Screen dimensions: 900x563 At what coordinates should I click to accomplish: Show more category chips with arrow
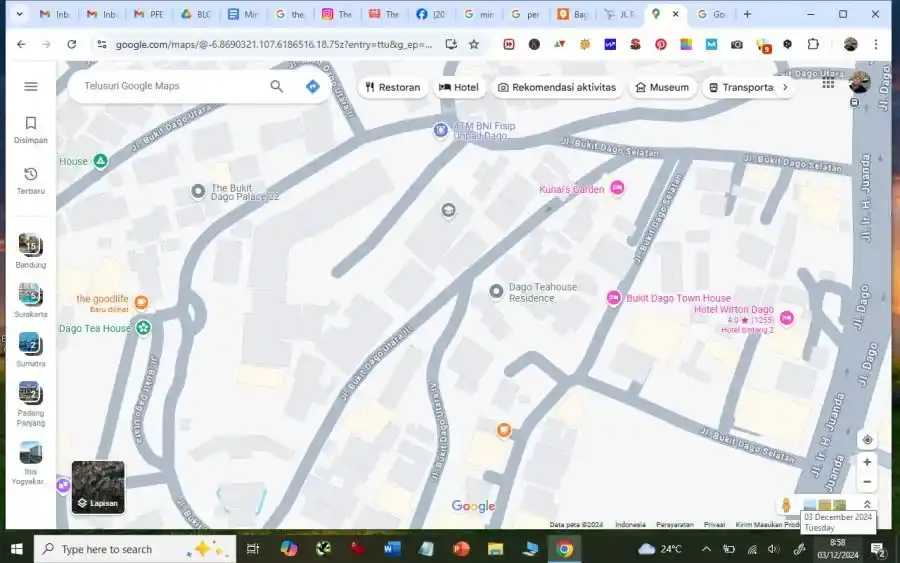[x=785, y=87]
